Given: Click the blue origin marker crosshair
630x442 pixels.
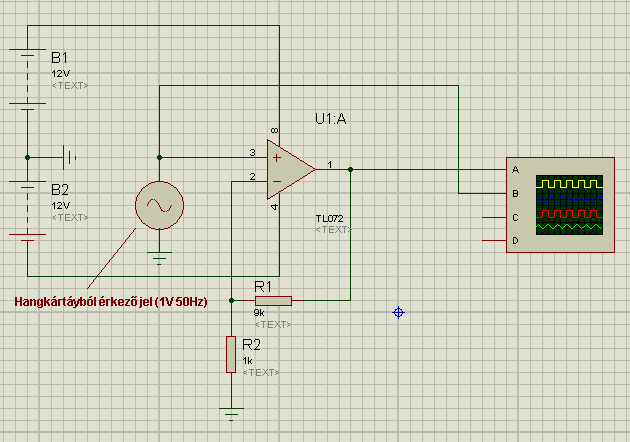Looking at the screenshot, I should (398, 313).
